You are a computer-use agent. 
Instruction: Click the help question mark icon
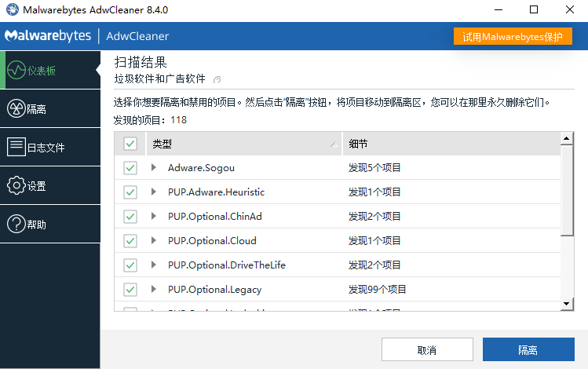[16, 225]
